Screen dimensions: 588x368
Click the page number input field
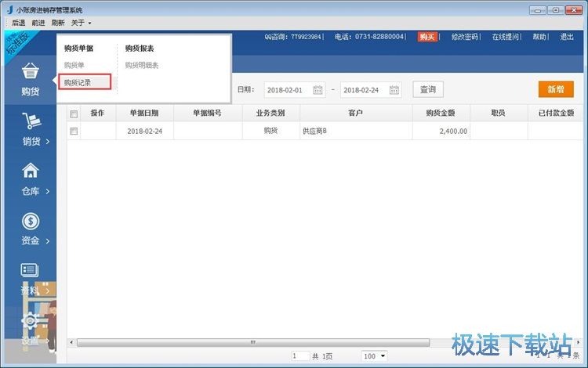[x=300, y=356]
